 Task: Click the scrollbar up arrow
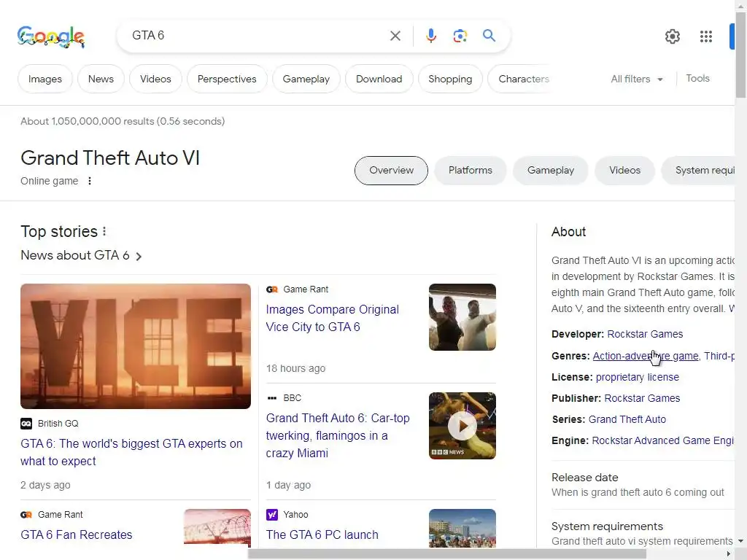[741, 5]
